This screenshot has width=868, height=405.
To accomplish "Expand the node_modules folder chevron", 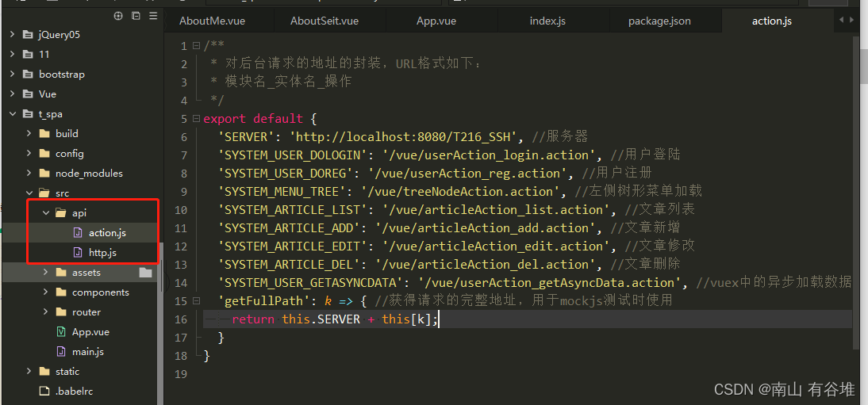I will pyautogui.click(x=29, y=174).
